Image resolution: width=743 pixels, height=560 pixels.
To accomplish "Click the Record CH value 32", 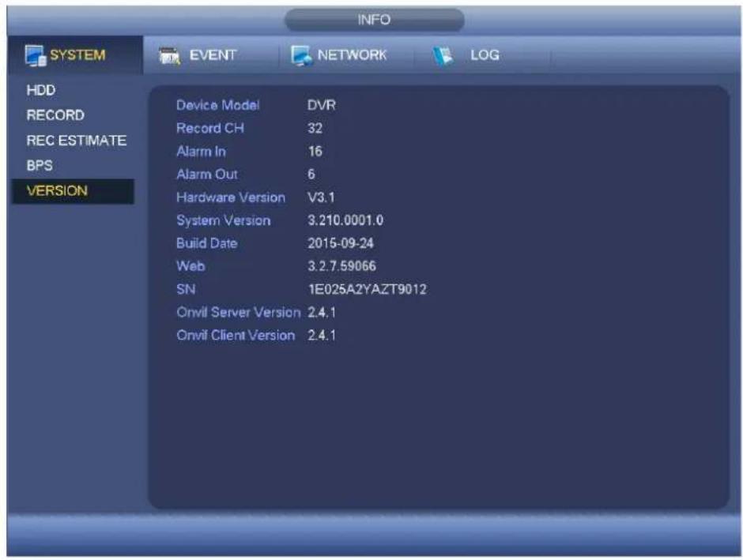I will pyautogui.click(x=315, y=128).
